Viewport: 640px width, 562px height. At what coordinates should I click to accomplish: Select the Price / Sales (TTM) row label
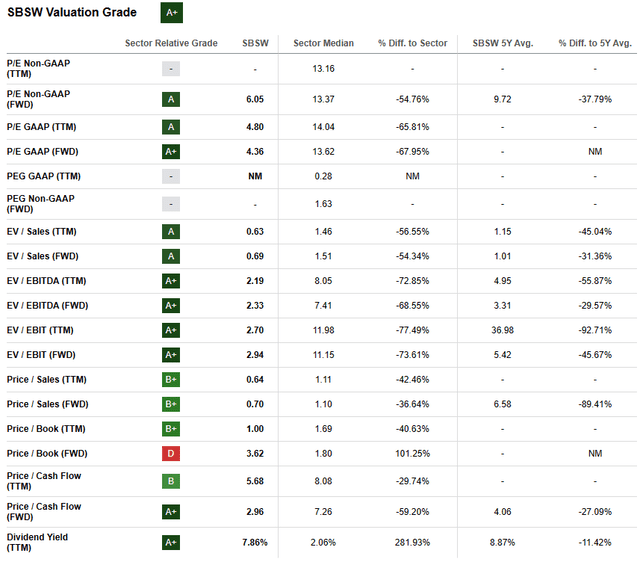point(47,380)
